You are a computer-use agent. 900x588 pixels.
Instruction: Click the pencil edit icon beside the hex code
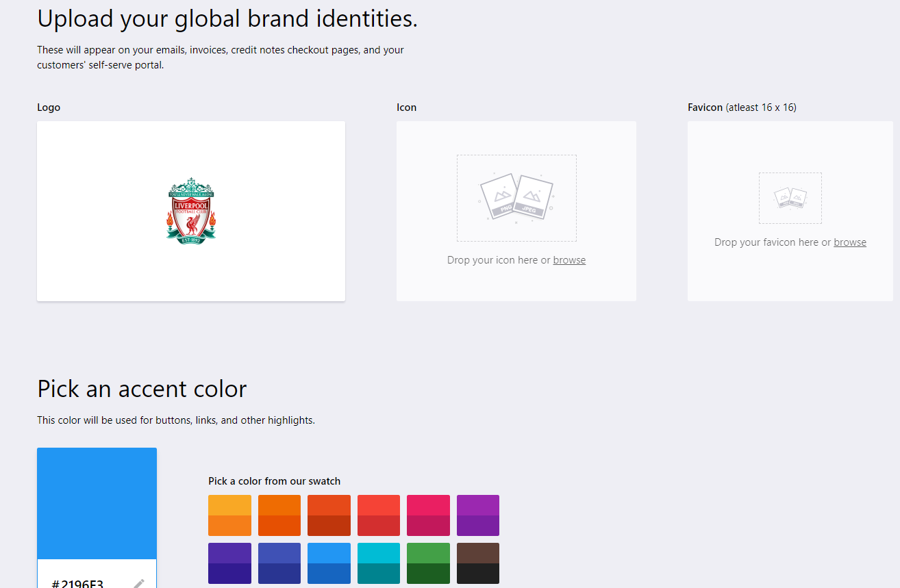tap(139, 583)
